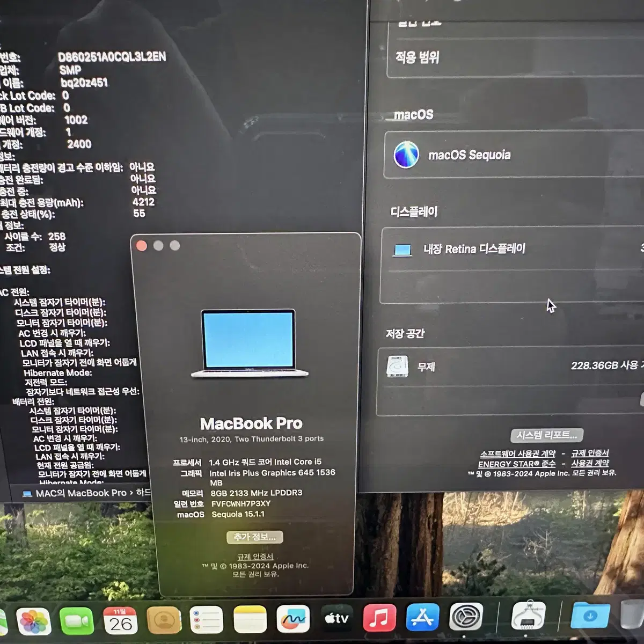Screen dimensions: 644x644
Task: Click the battery condition value 정상
Action: [57, 247]
